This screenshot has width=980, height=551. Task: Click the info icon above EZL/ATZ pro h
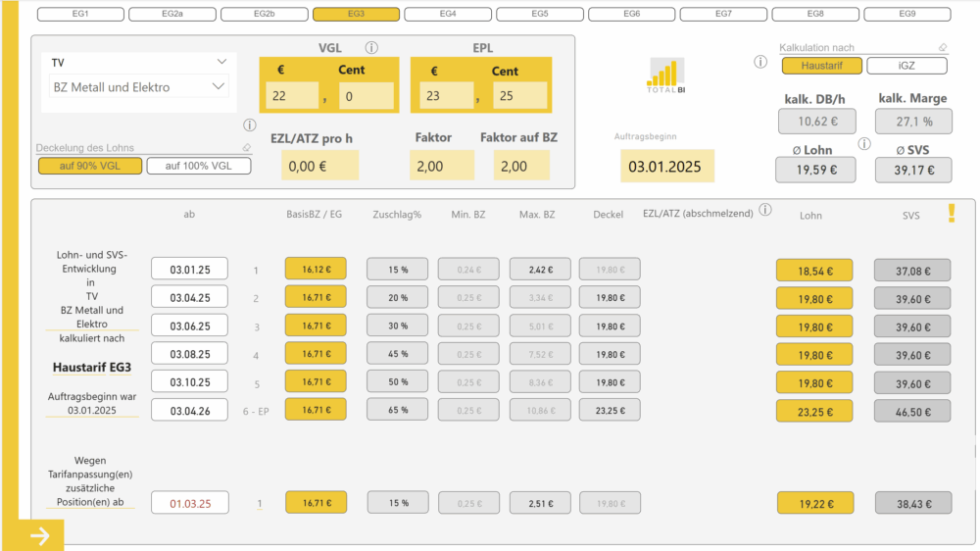[x=249, y=125]
